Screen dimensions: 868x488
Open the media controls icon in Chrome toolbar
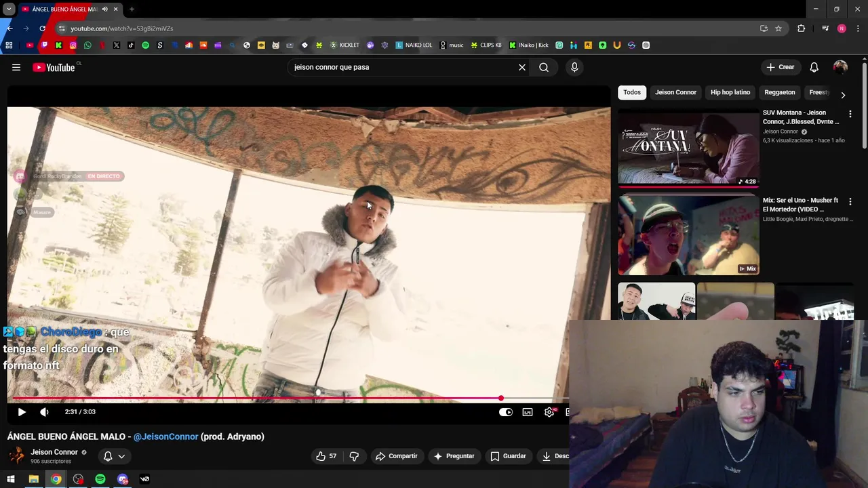[x=825, y=28]
